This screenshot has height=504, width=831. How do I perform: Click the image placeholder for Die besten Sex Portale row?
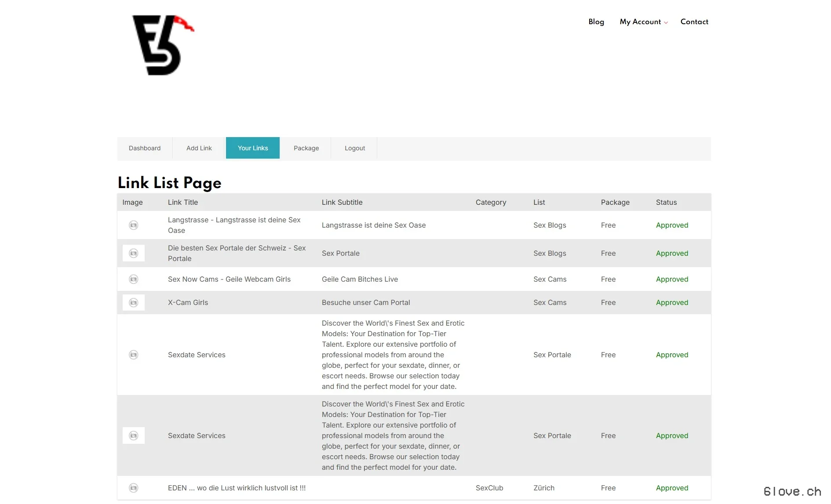pyautogui.click(x=134, y=253)
